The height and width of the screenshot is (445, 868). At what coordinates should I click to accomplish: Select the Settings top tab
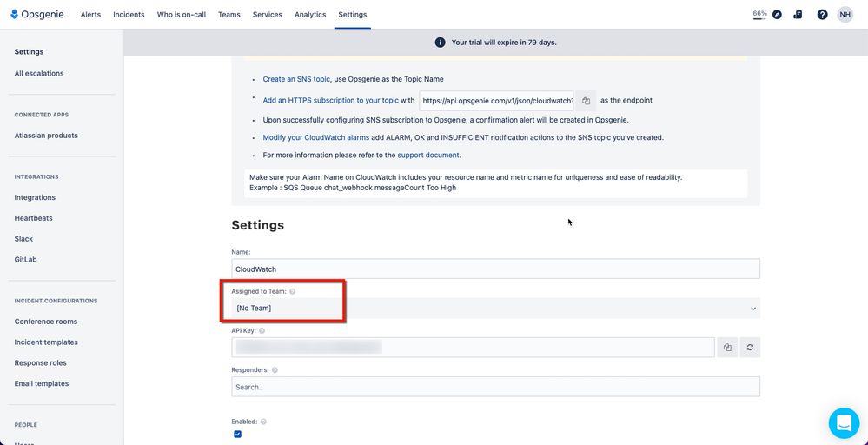(353, 15)
